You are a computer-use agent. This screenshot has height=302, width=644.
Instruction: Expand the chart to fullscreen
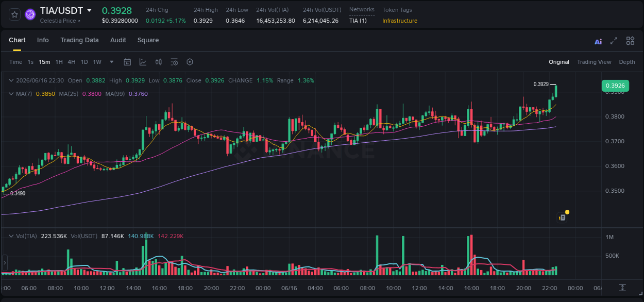pos(614,41)
